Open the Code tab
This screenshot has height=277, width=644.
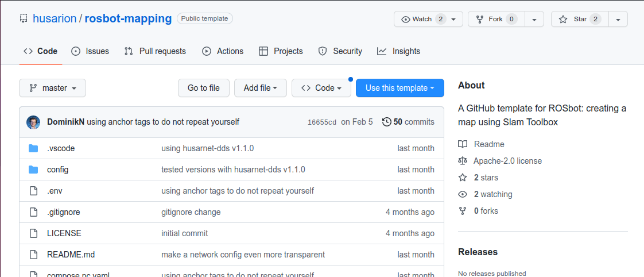coord(41,51)
